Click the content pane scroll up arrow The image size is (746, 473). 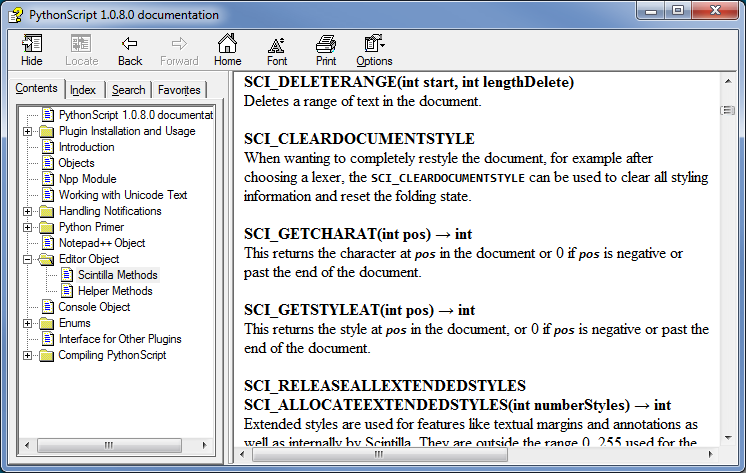coord(728,81)
